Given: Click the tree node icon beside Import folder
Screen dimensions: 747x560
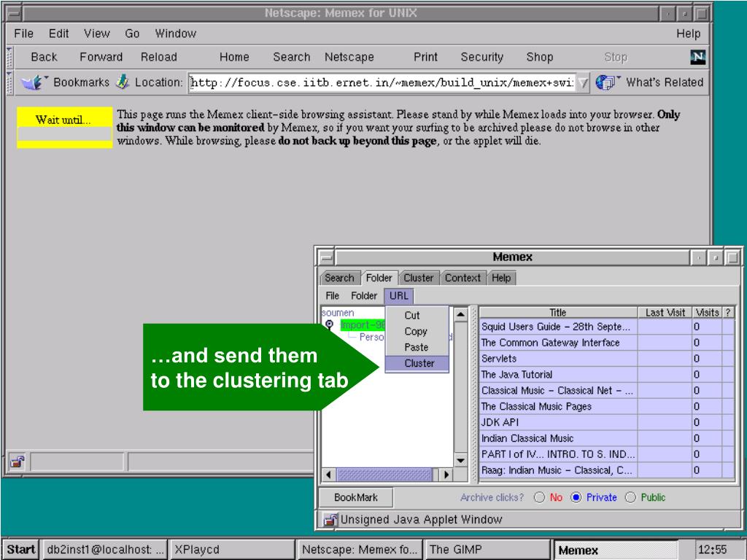Looking at the screenshot, I should click(329, 324).
